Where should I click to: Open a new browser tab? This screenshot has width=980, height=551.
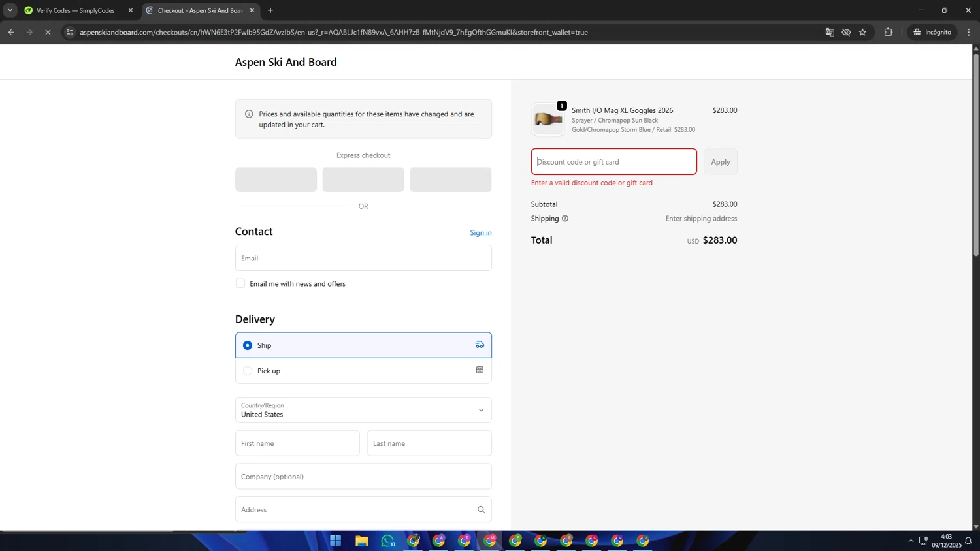[270, 10]
